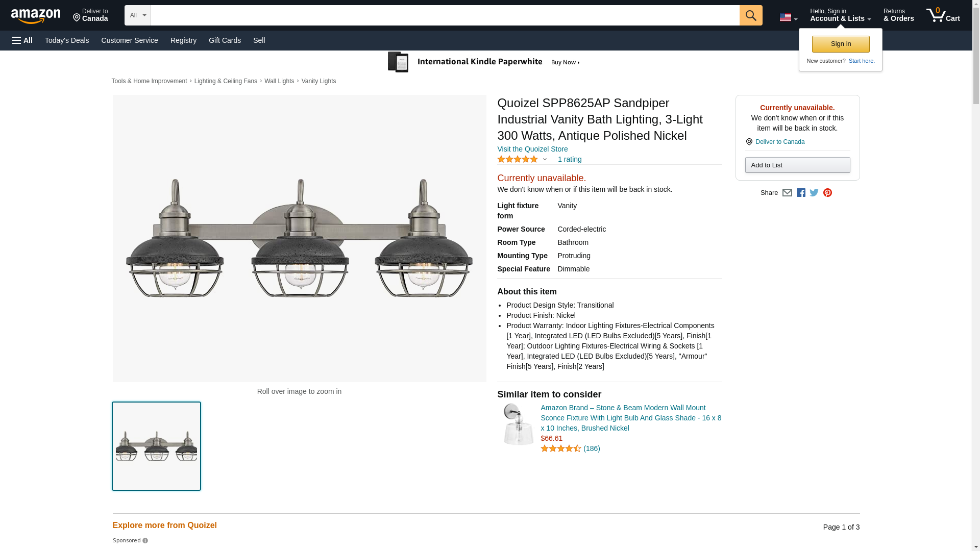This screenshot has height=551, width=980.
Task: Expand the Add to List dropdown
Action: [x=797, y=165]
